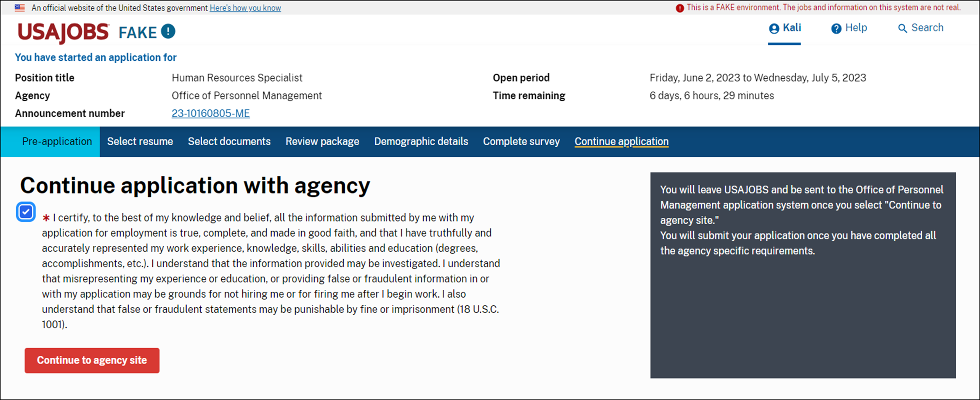
Task: Open Demographic details step
Action: pyautogui.click(x=421, y=141)
